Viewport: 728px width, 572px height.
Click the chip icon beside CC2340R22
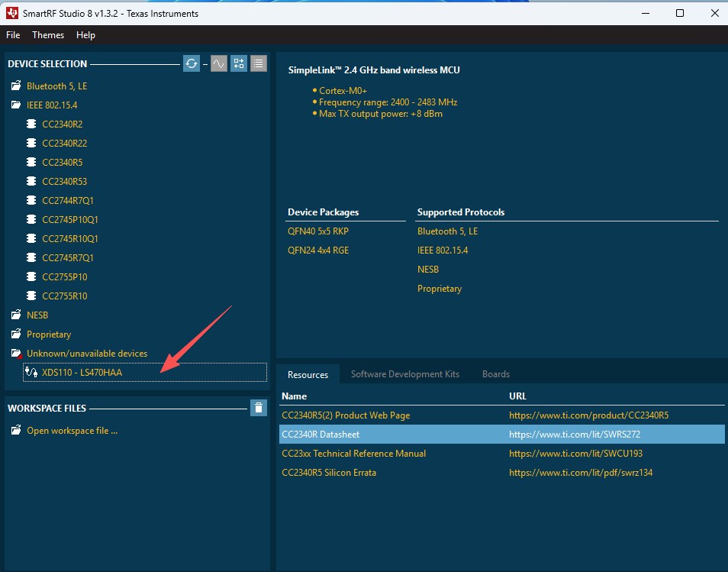click(31, 143)
